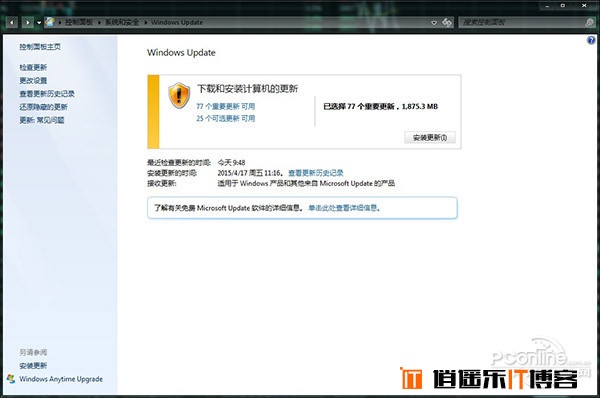The width and height of the screenshot is (600, 398).
Task: Click the Windows Update page title
Action: pyautogui.click(x=181, y=52)
